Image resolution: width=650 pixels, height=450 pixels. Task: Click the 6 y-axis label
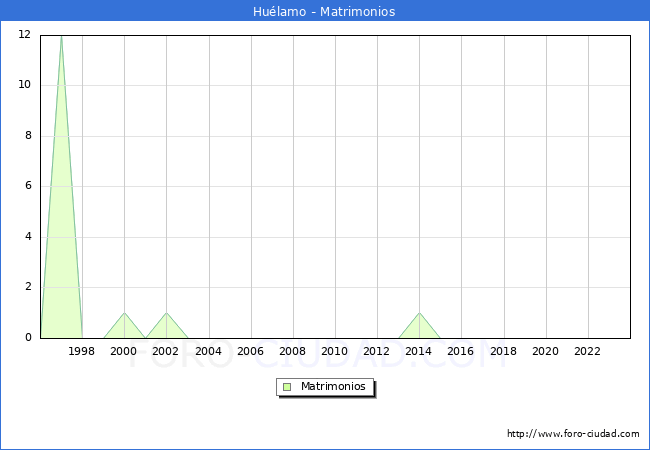[27, 186]
